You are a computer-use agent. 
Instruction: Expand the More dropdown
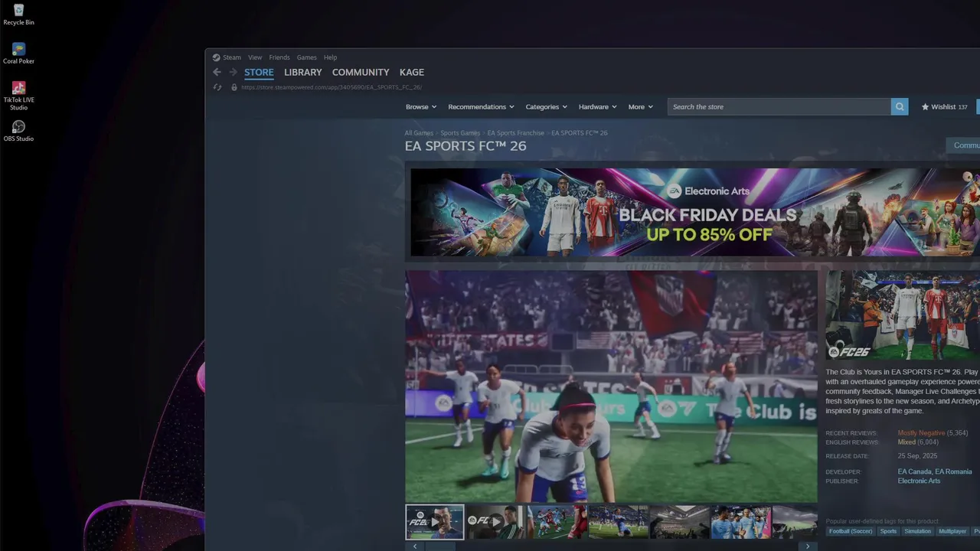[x=641, y=107]
